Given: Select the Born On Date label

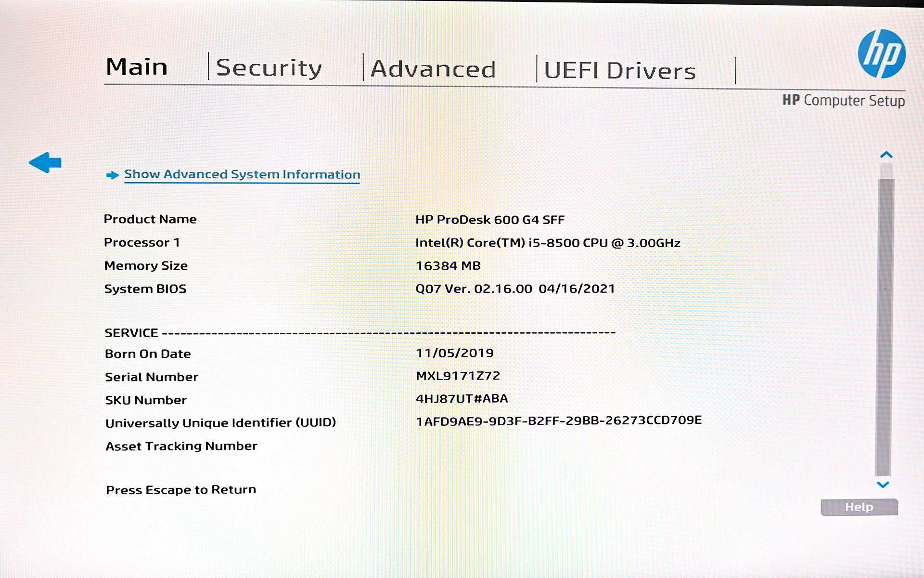Looking at the screenshot, I should (148, 354).
